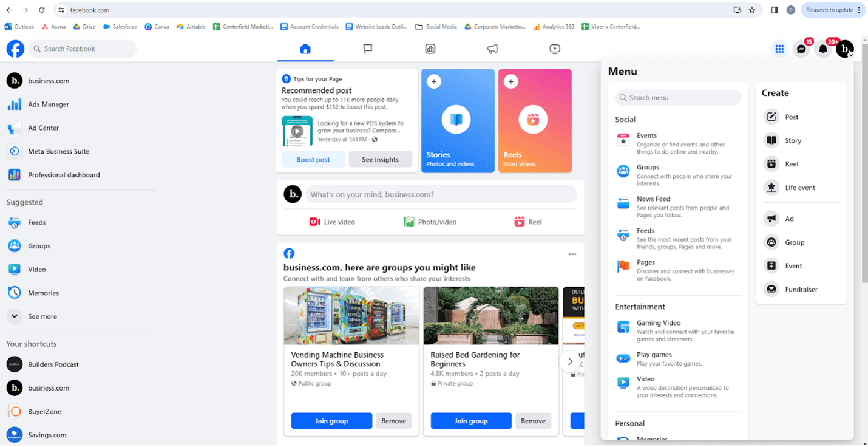
Task: Join the Vending Machine Business group
Action: [x=331, y=421]
